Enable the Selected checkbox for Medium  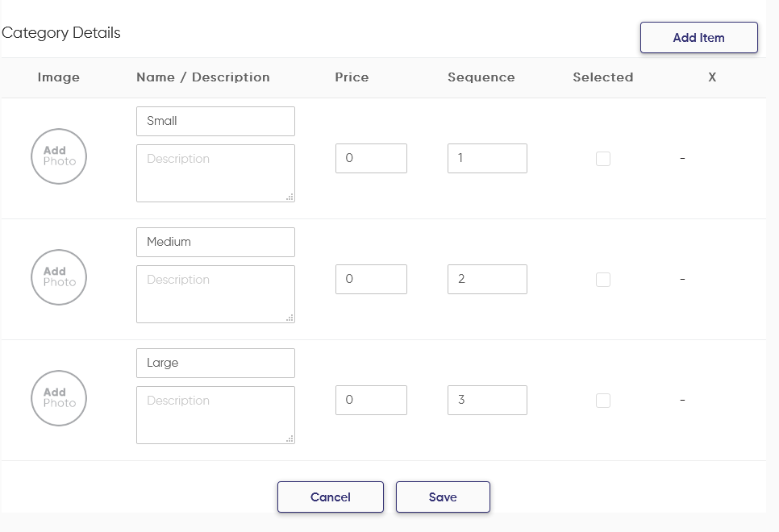pos(603,279)
